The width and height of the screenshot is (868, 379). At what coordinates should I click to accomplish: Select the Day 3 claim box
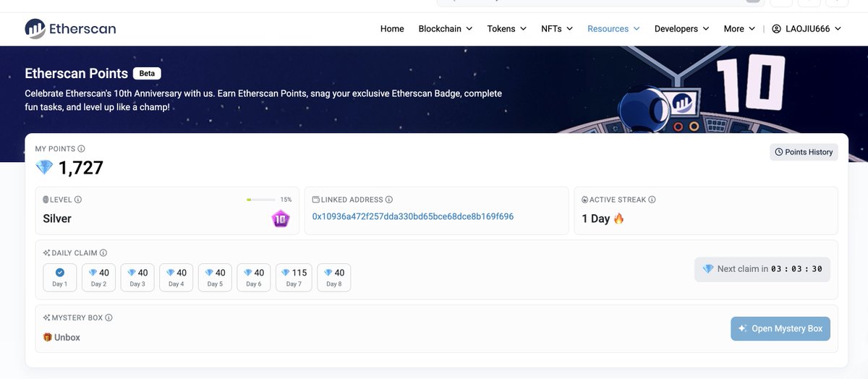pyautogui.click(x=137, y=278)
